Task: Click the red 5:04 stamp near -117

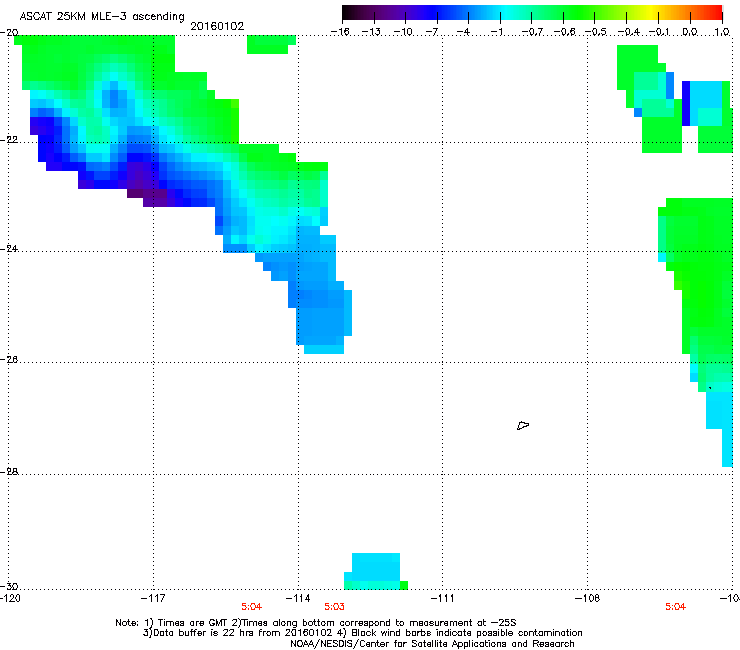Action: pos(252,607)
